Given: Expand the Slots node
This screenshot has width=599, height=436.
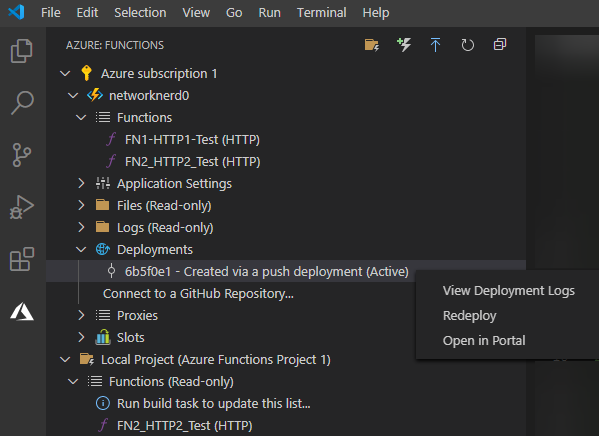Looking at the screenshot, I should [x=81, y=337].
